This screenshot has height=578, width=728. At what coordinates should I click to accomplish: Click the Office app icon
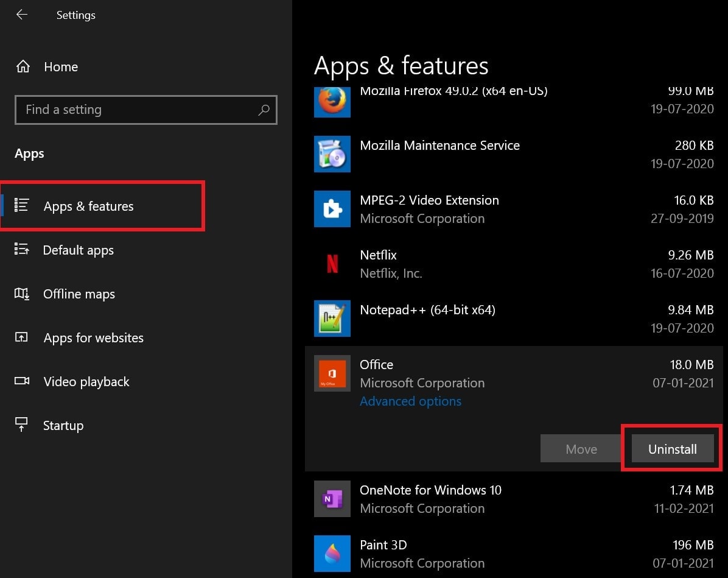click(x=332, y=373)
